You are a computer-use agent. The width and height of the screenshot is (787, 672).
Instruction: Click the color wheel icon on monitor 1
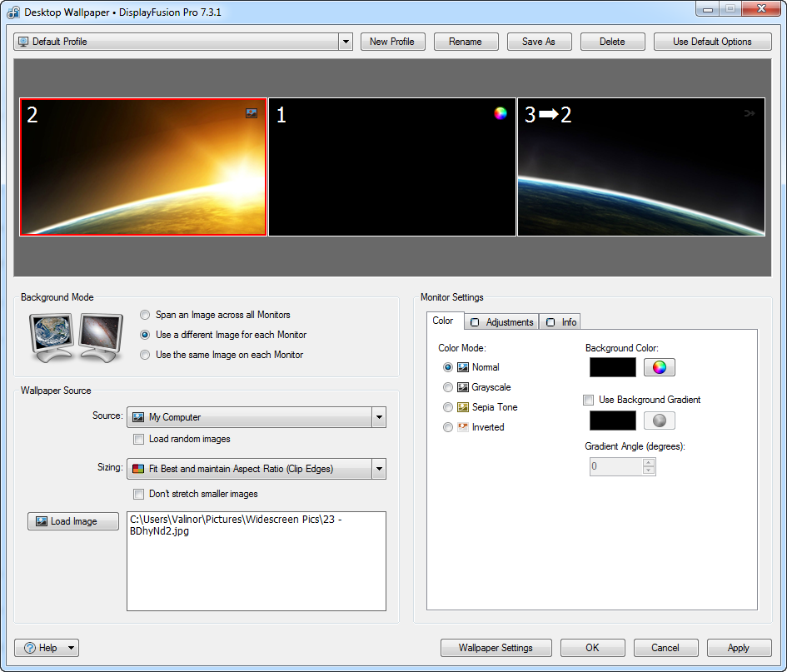pyautogui.click(x=500, y=113)
